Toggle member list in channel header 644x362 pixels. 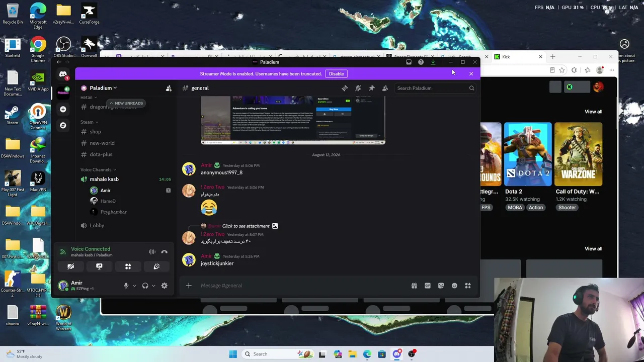pos(385,88)
